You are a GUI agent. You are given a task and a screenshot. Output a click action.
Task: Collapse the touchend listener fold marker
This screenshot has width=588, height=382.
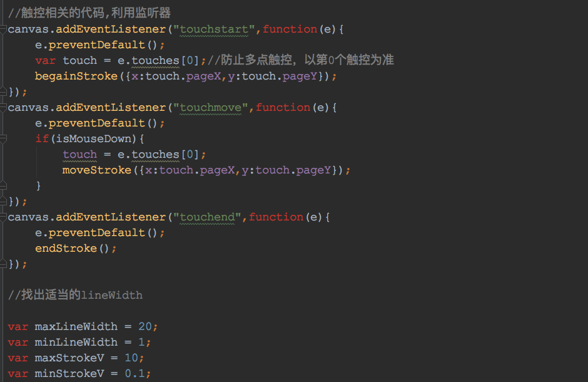coord(3,217)
